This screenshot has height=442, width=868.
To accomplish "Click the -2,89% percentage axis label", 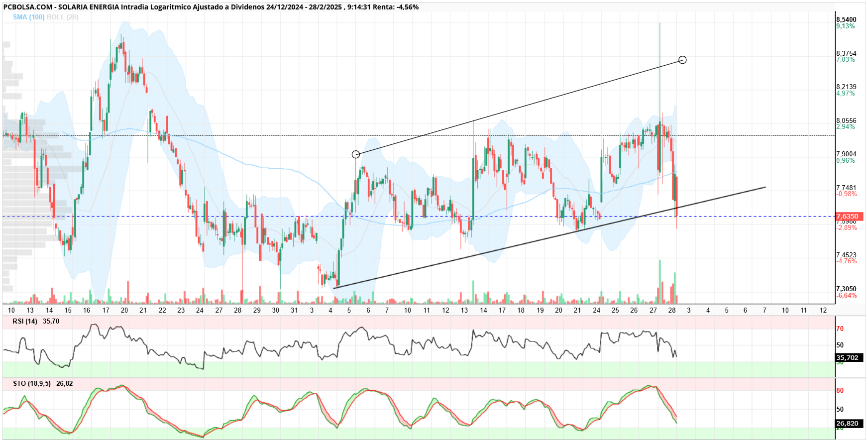I will coord(847,227).
